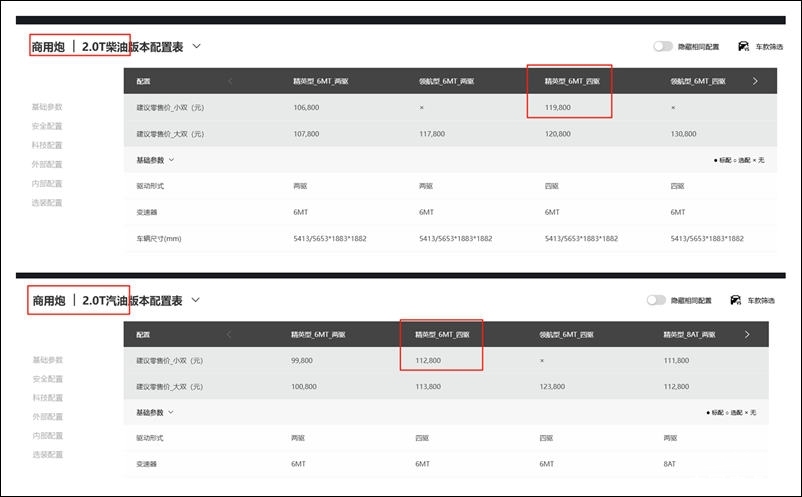Click 变速器 row label in 汽油 table

146,464
